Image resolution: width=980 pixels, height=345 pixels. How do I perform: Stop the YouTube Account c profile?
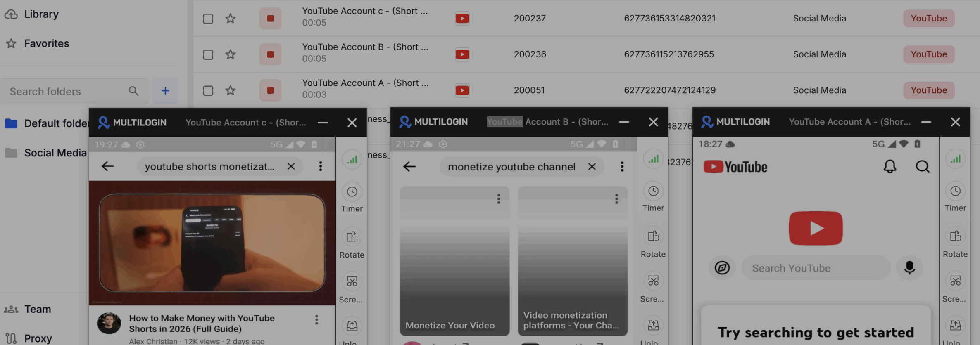(271, 19)
